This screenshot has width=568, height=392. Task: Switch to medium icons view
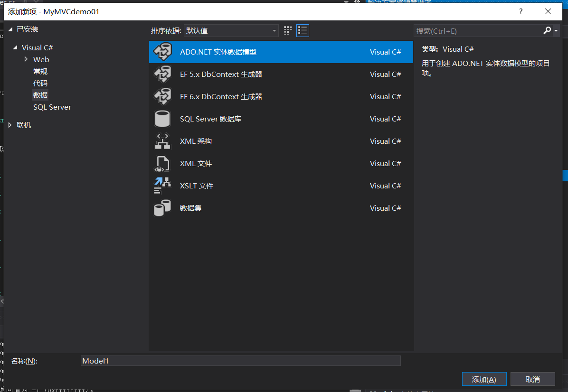(287, 30)
